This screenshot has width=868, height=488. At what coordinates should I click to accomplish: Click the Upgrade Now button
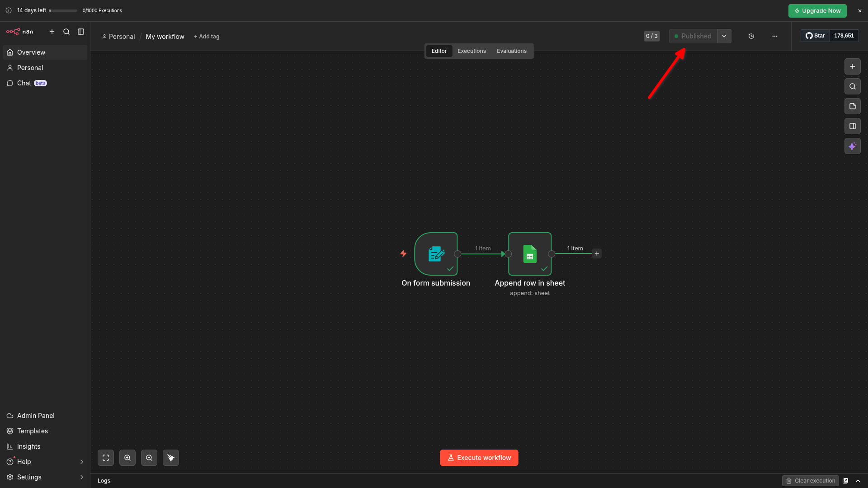tap(817, 11)
